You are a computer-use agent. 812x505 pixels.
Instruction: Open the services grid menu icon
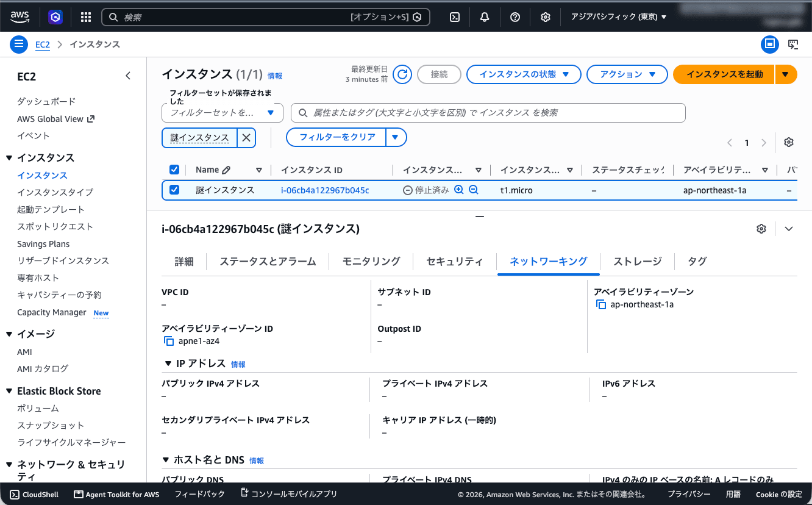pos(86,17)
